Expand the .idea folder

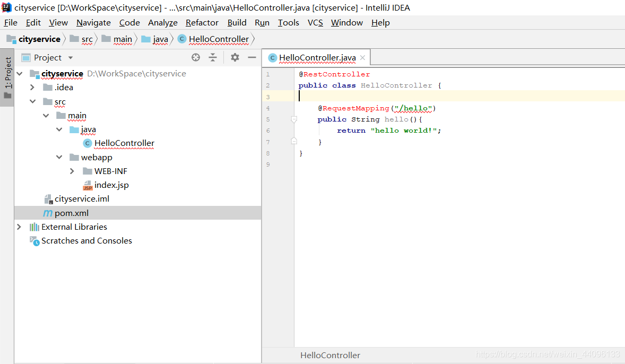pyautogui.click(x=33, y=88)
